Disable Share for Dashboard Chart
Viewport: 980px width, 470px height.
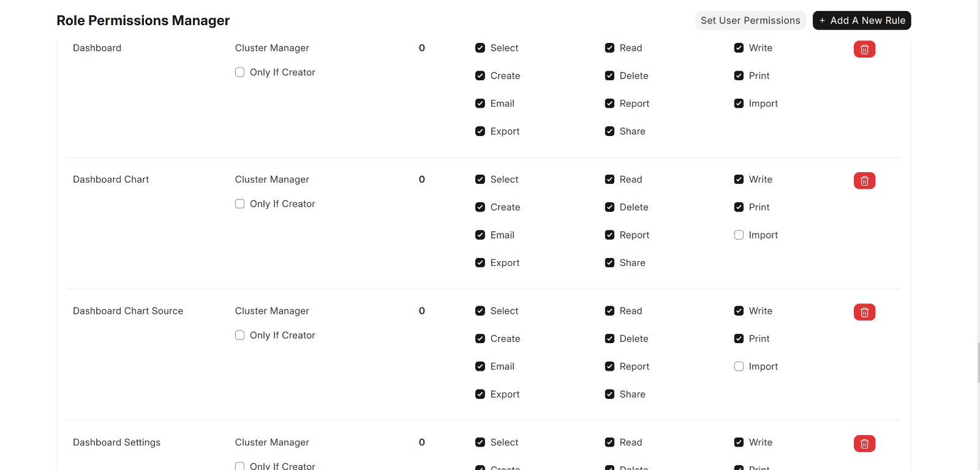[x=609, y=263]
